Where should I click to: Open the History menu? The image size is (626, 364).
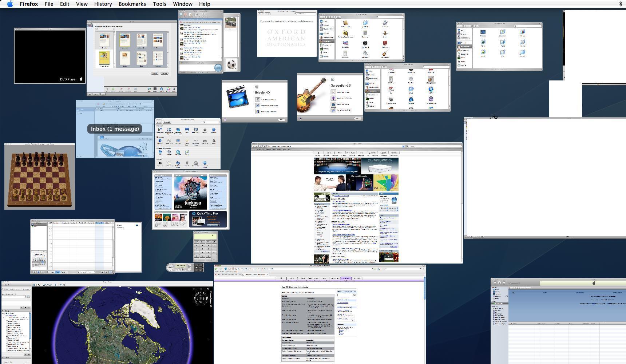(x=103, y=4)
